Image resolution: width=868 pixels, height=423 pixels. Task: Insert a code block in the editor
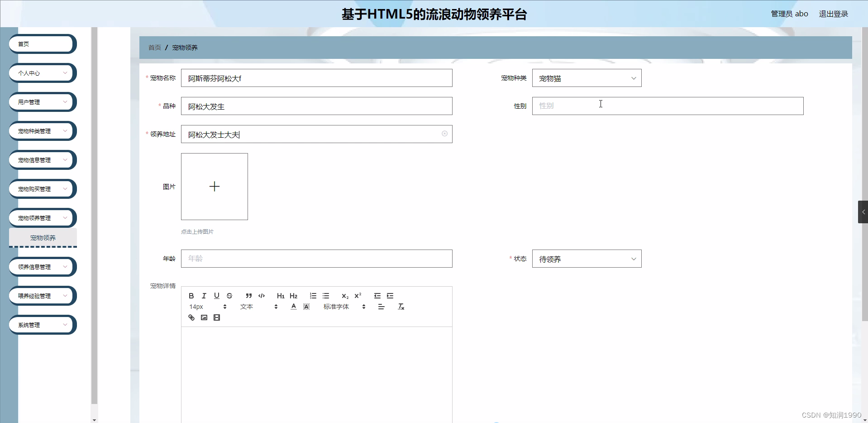[262, 296]
